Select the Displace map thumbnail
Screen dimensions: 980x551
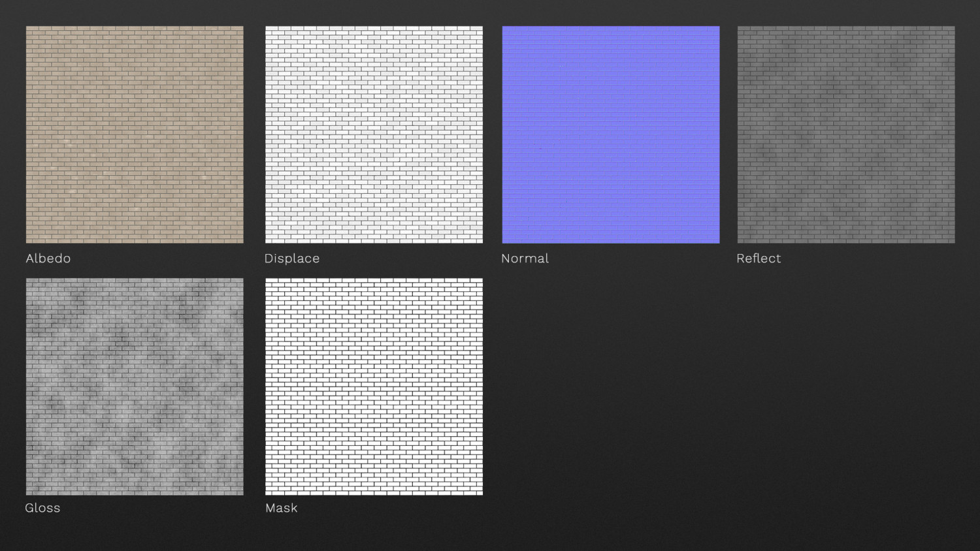click(x=374, y=134)
